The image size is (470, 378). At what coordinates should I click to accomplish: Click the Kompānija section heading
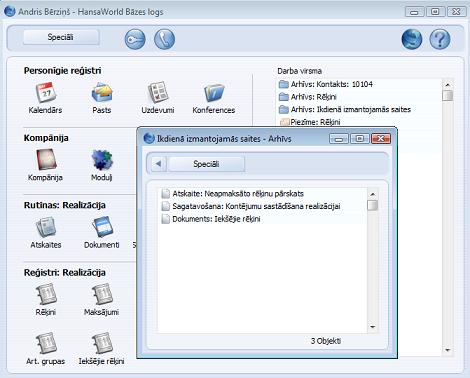[x=46, y=138]
